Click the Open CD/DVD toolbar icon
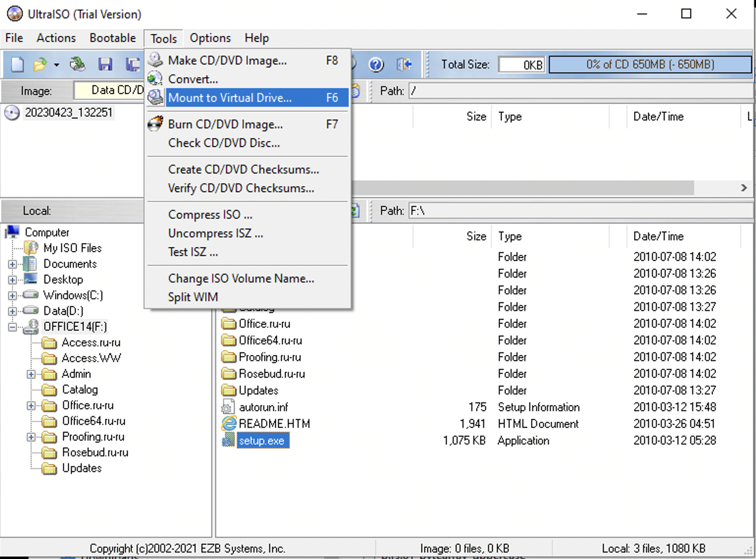756x559 pixels. (77, 64)
